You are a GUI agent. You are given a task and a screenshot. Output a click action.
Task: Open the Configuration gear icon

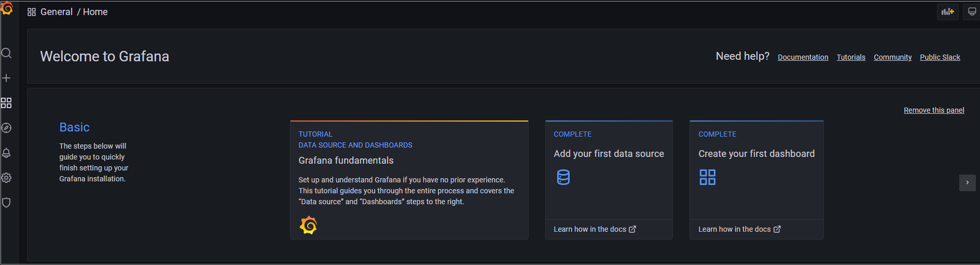6,178
